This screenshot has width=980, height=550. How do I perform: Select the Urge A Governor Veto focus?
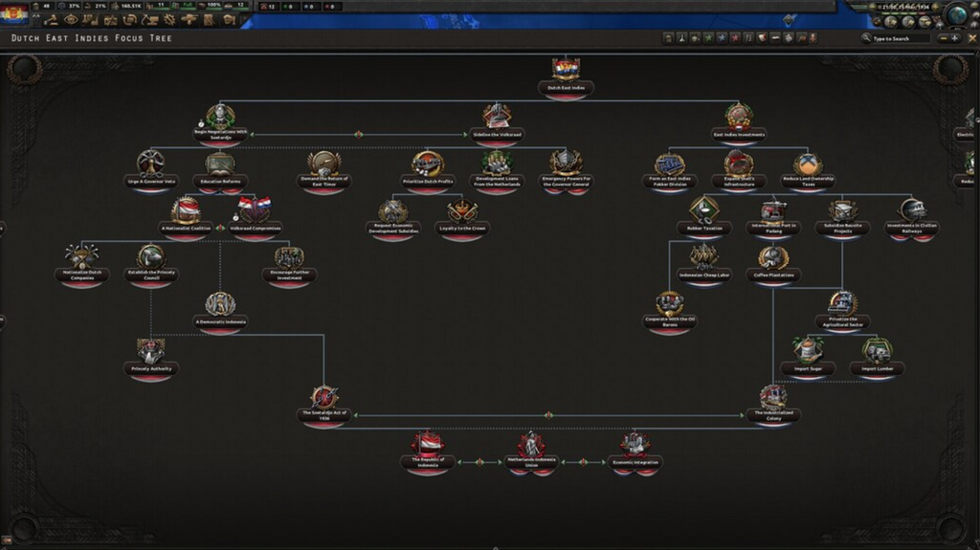(x=151, y=170)
